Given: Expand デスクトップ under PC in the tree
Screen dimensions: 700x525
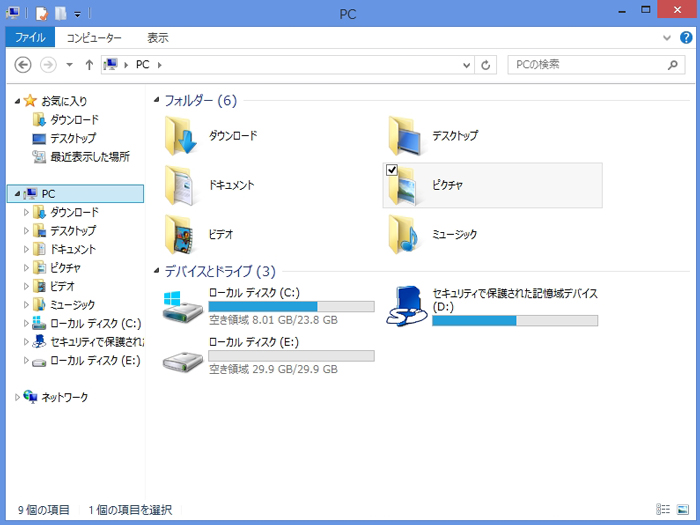Looking at the screenshot, I should tap(26, 231).
